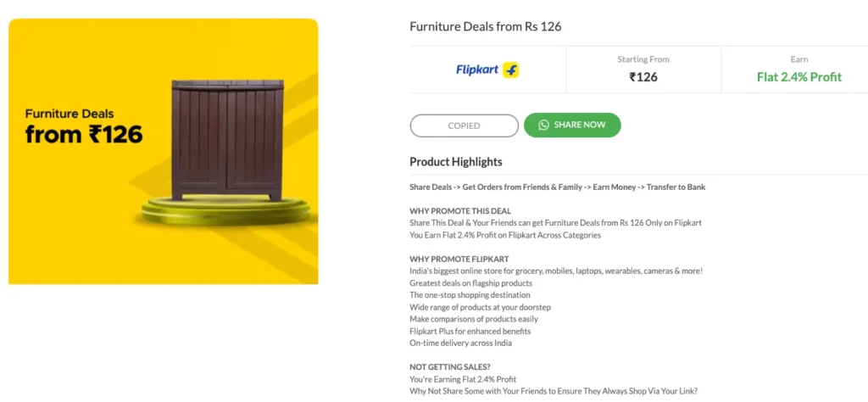Click the Flipkart wordmark logo
Screen dimensions: 868x402
point(477,70)
